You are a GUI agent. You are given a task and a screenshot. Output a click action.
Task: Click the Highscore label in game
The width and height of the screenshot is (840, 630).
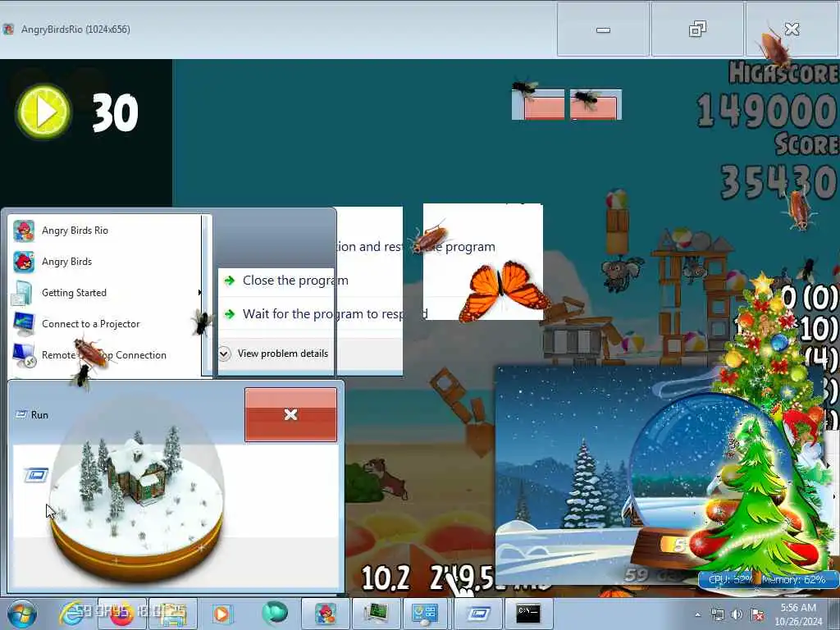(783, 73)
